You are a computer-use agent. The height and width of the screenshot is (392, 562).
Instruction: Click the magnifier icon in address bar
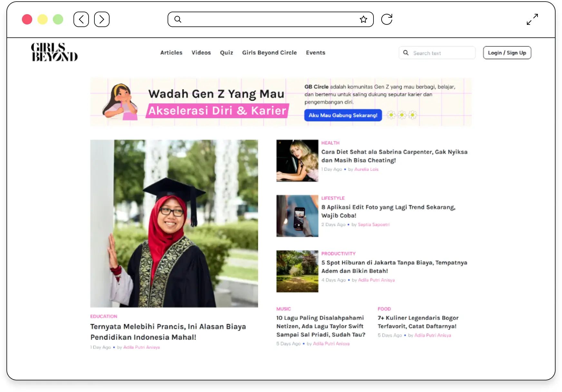(x=178, y=19)
